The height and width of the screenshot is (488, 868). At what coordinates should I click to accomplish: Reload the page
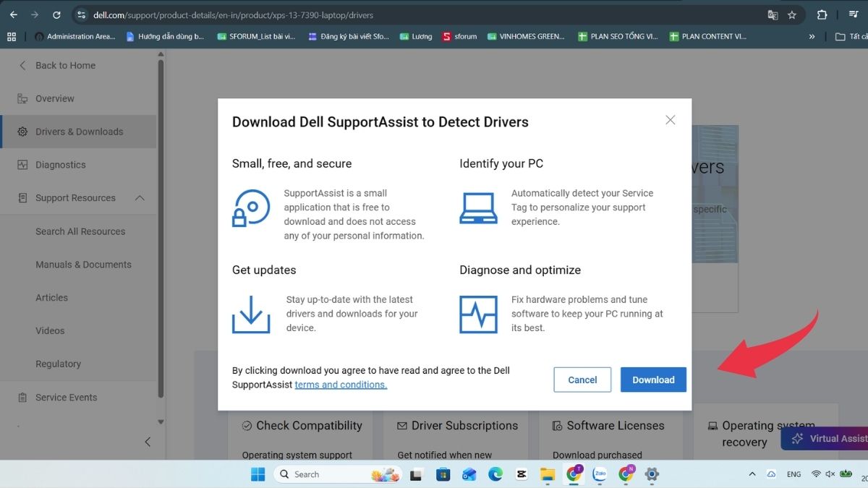57,14
